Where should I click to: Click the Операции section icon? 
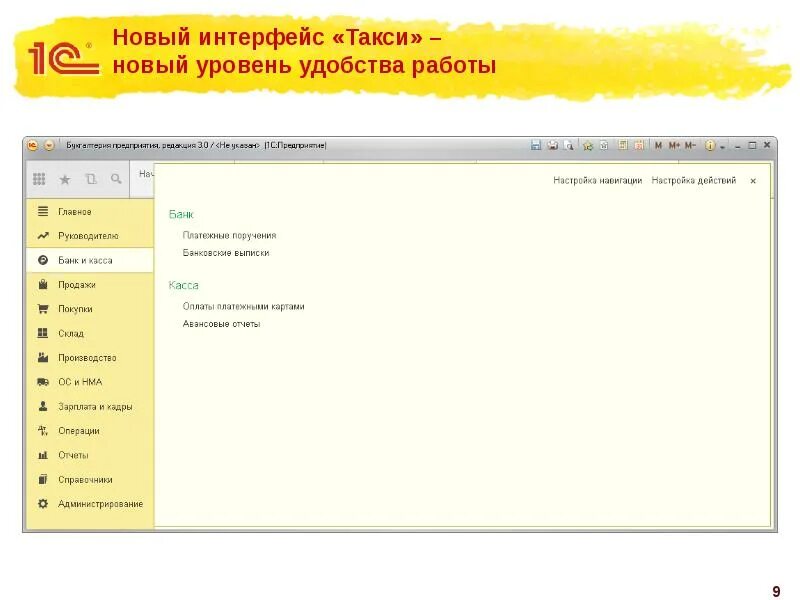(43, 431)
